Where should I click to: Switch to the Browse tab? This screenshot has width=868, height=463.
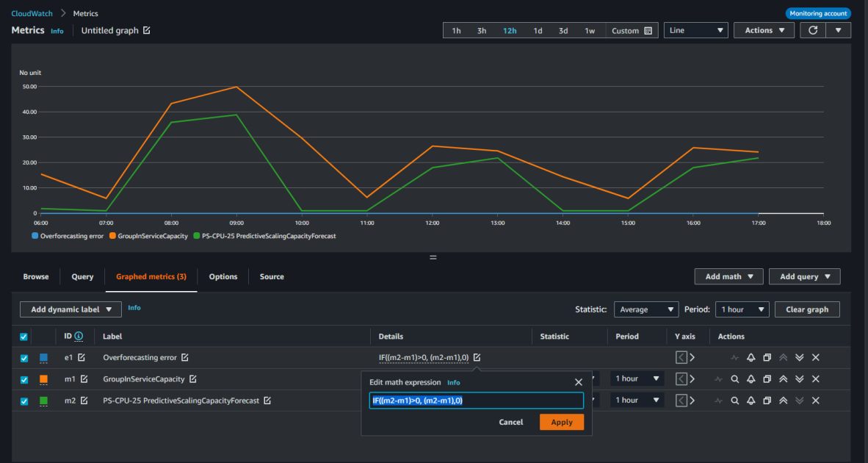coord(35,276)
